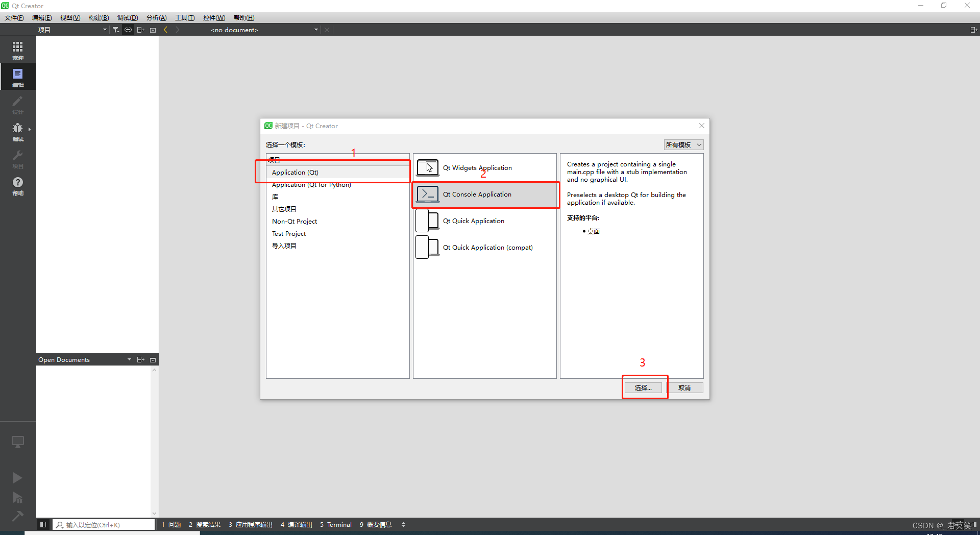Open Debug mode bug icon
This screenshot has width=980, height=535.
coord(18,131)
